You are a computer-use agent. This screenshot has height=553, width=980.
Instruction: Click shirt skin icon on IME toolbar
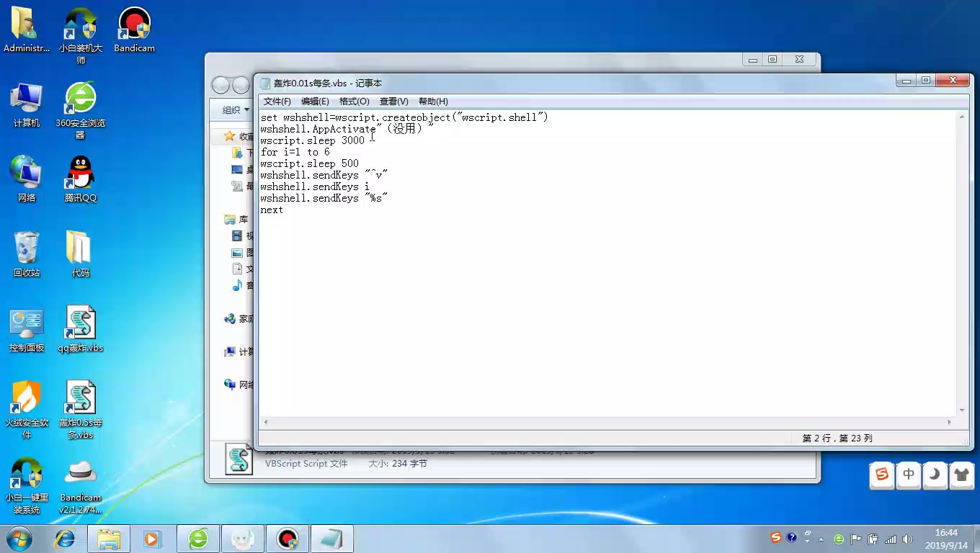pyautogui.click(x=961, y=475)
